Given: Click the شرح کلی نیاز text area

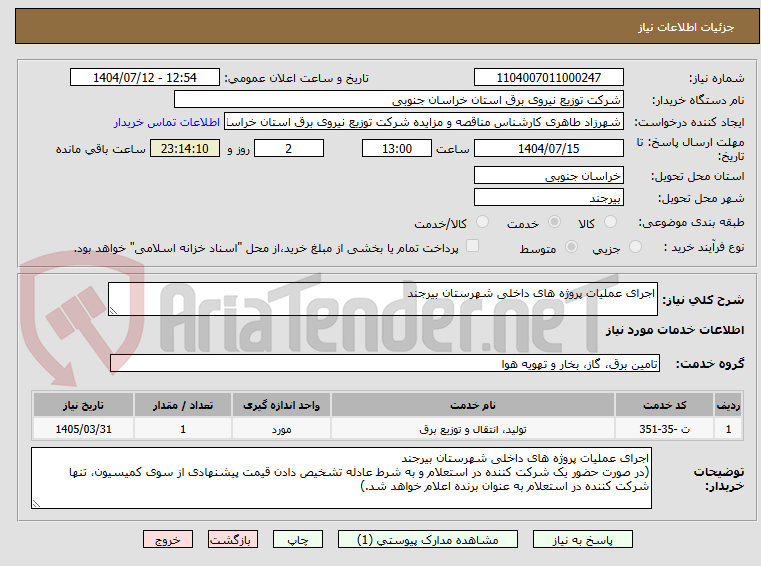Looking at the screenshot, I should 382,299.
